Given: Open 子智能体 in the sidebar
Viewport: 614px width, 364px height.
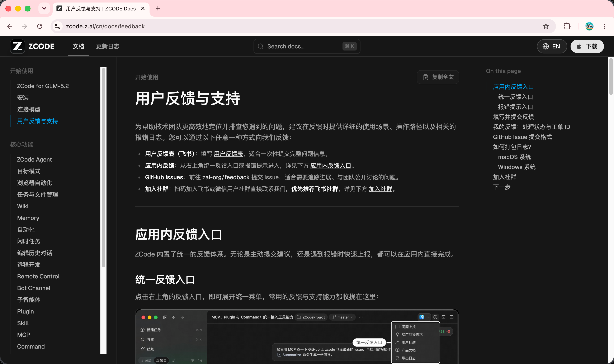Looking at the screenshot, I should coord(29,300).
